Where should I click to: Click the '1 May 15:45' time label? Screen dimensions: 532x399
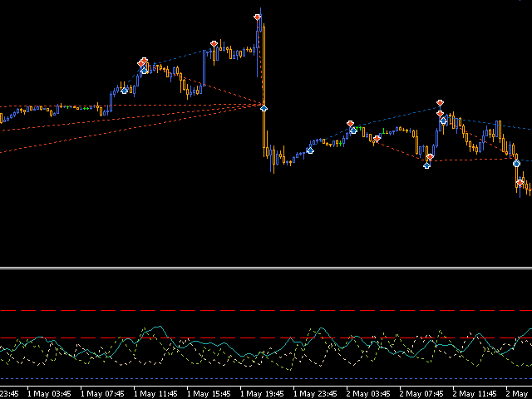(x=209, y=393)
